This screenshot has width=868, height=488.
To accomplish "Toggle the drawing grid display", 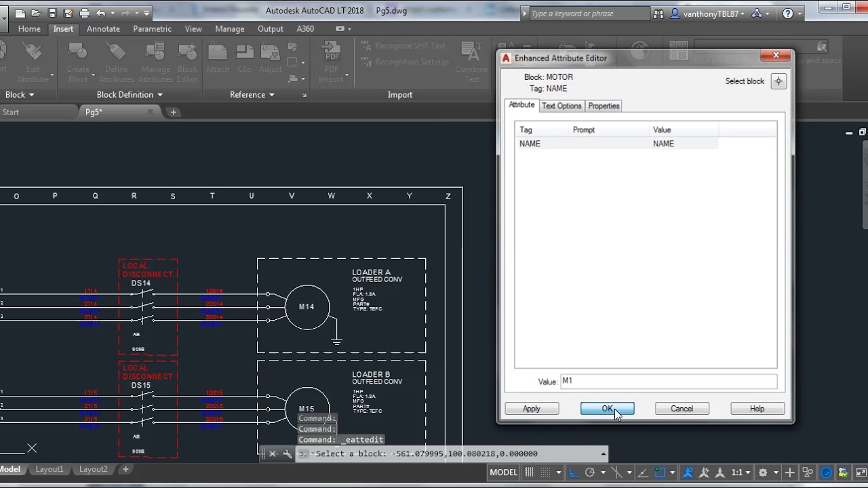I will pyautogui.click(x=530, y=472).
